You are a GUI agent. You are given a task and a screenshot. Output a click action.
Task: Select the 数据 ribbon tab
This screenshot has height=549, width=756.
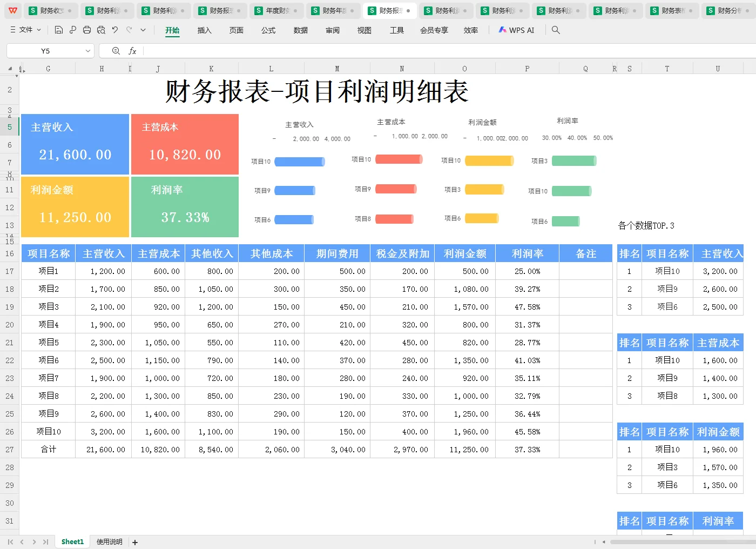pyautogui.click(x=300, y=30)
